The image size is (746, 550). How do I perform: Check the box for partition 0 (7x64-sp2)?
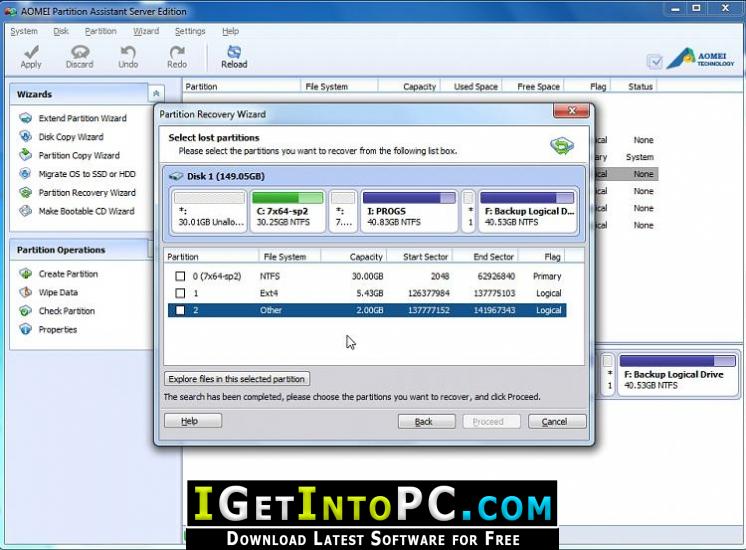pos(180,276)
